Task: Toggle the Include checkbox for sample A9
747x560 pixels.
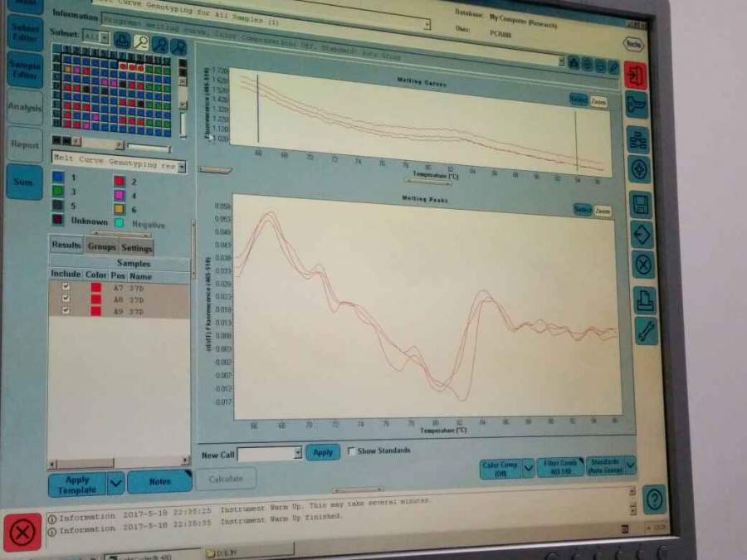Action: tap(66, 310)
